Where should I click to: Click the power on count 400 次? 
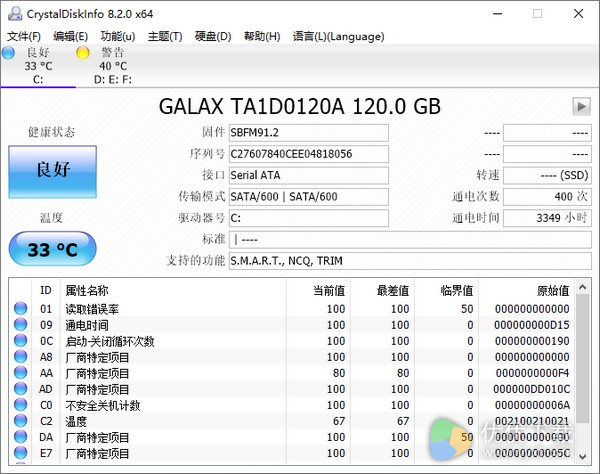547,197
